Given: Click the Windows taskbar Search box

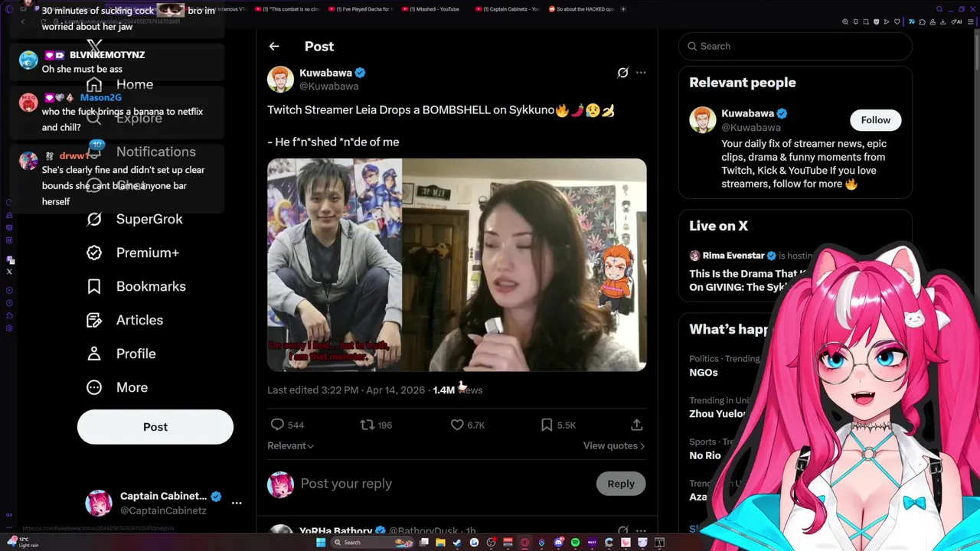Looking at the screenshot, I should coord(373,543).
